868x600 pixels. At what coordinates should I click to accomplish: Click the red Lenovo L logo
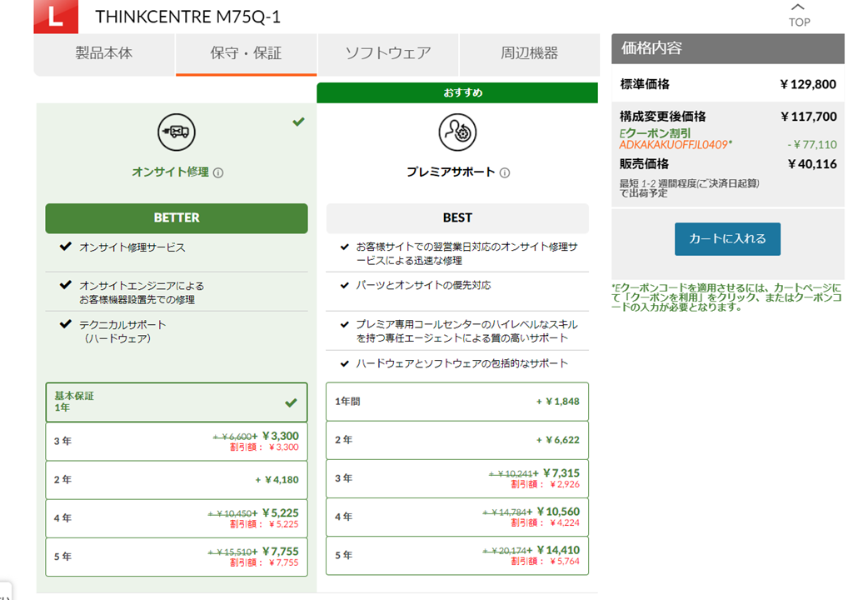[56, 17]
